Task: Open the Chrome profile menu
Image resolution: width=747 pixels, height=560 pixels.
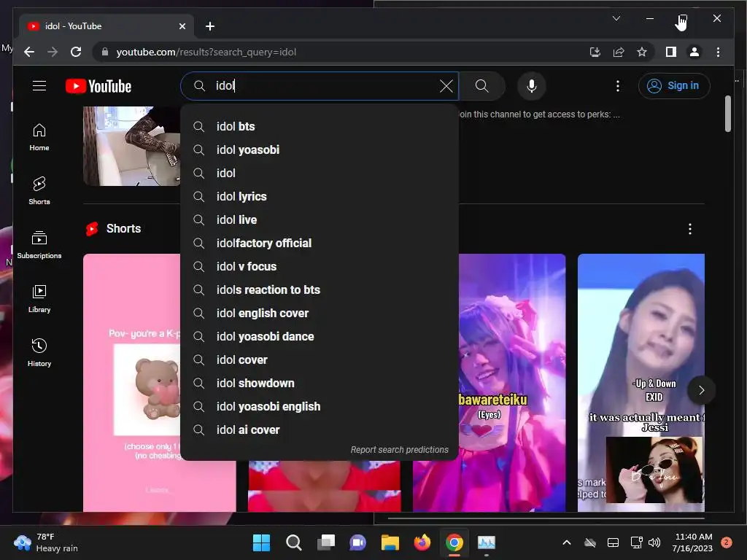Action: pyautogui.click(x=694, y=52)
